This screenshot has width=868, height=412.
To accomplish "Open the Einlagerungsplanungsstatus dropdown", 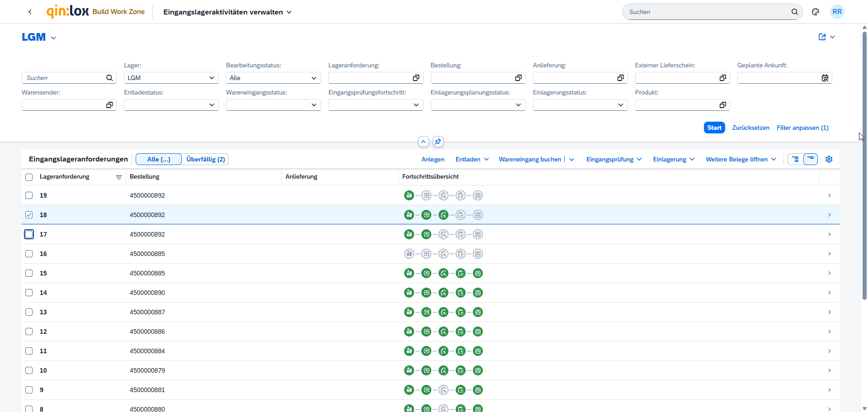I will pos(478,105).
